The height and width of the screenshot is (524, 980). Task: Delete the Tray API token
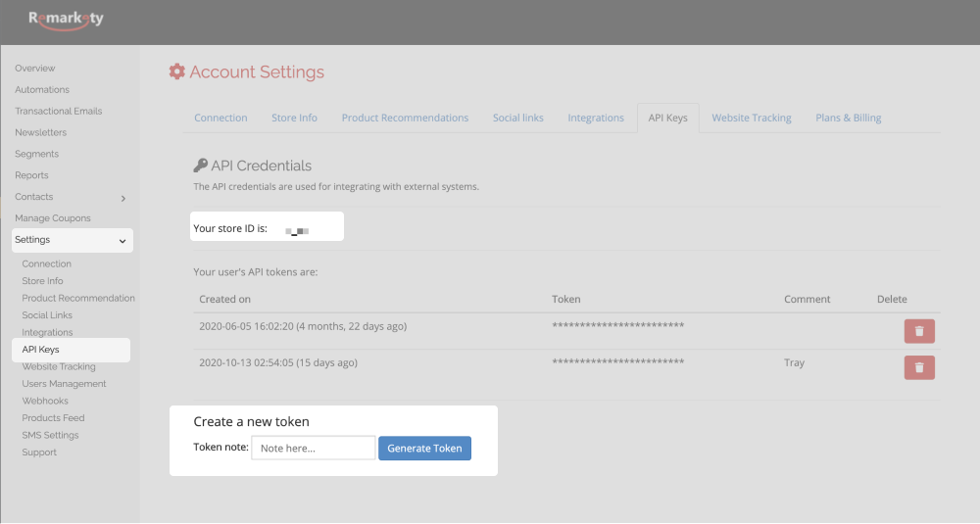tap(918, 367)
